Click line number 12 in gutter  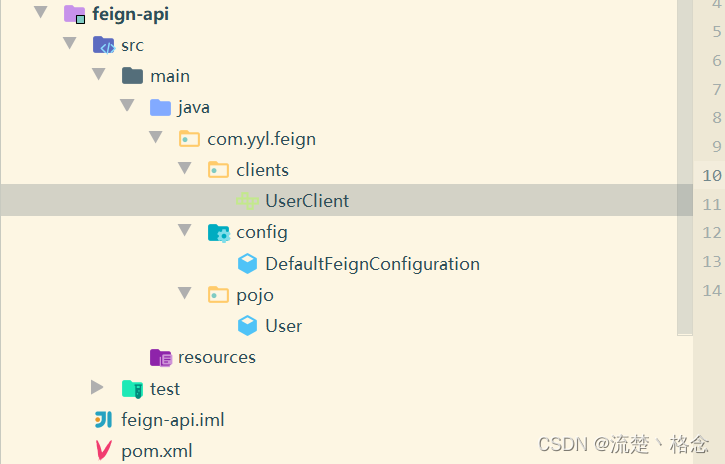[x=712, y=232]
